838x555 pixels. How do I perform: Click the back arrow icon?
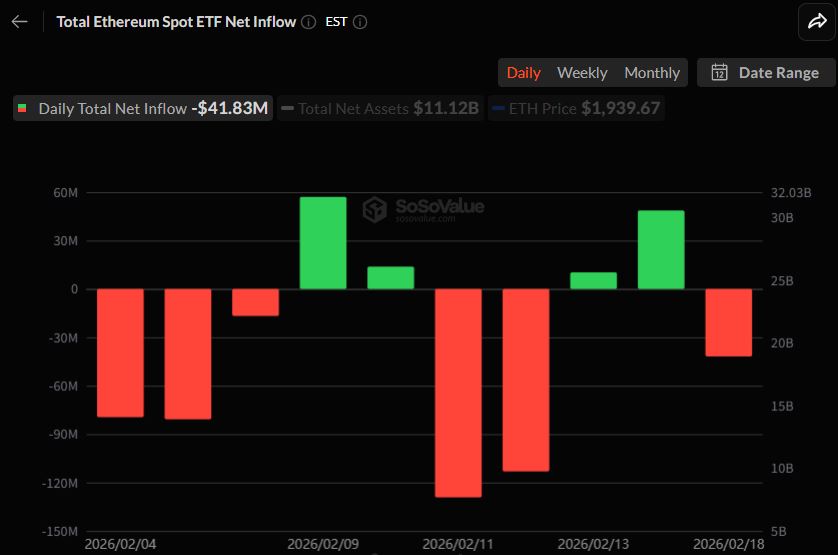[19, 22]
